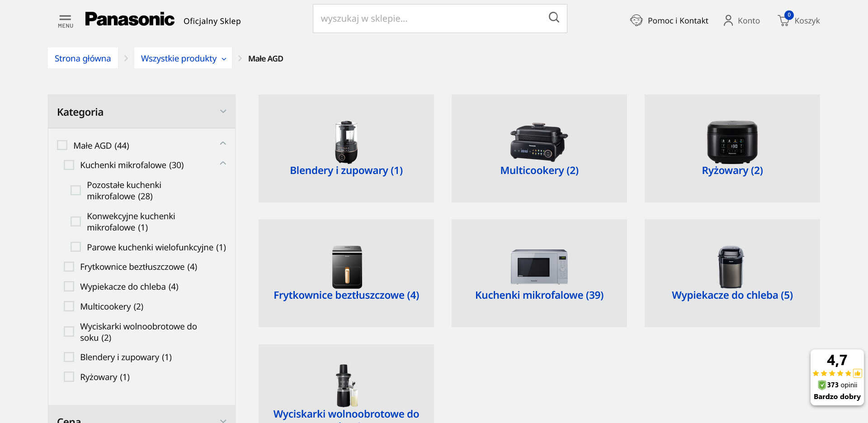The width and height of the screenshot is (868, 423).
Task: Open Kuchenki mikrofalowe (39) category link
Action: click(x=539, y=295)
